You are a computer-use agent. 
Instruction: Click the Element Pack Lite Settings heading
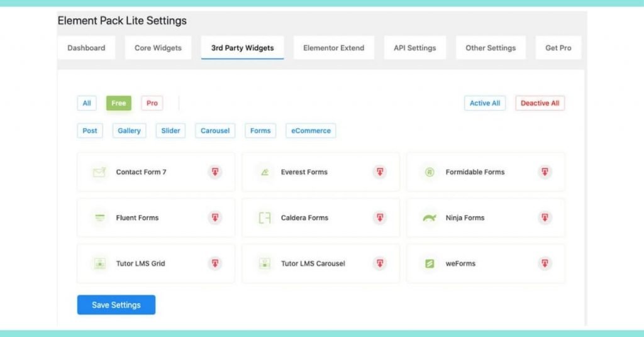click(x=122, y=21)
